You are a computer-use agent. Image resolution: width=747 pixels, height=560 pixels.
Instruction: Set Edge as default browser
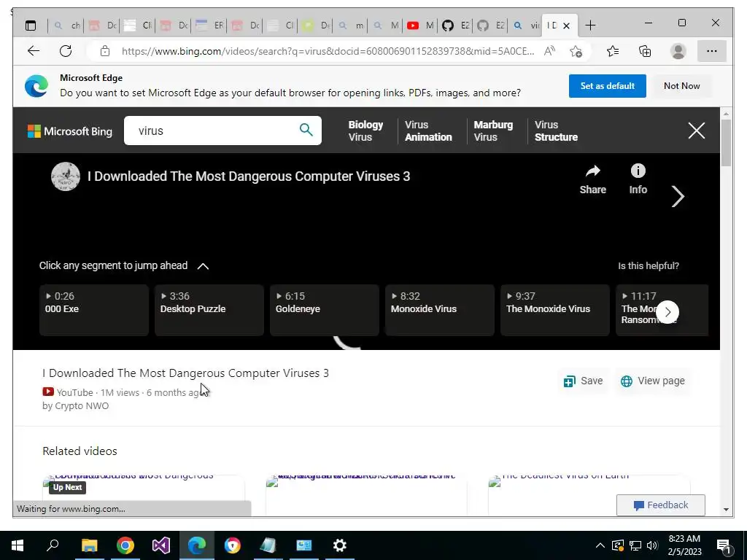(x=608, y=86)
